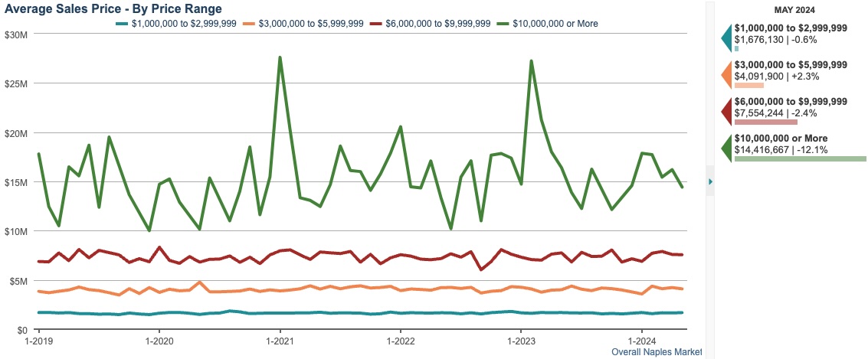Select the $7,554,244 | -2.4% value

[x=775, y=113]
